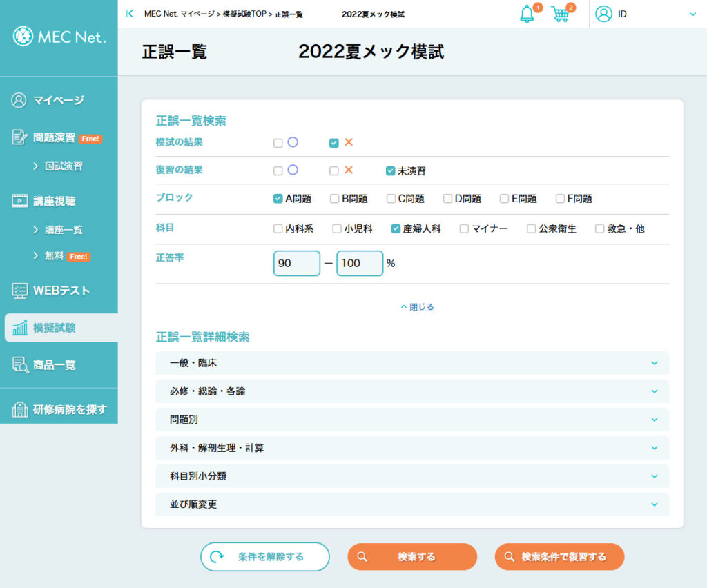Select 模擬試験 in sidebar
This screenshot has width=707, height=588.
point(61,328)
